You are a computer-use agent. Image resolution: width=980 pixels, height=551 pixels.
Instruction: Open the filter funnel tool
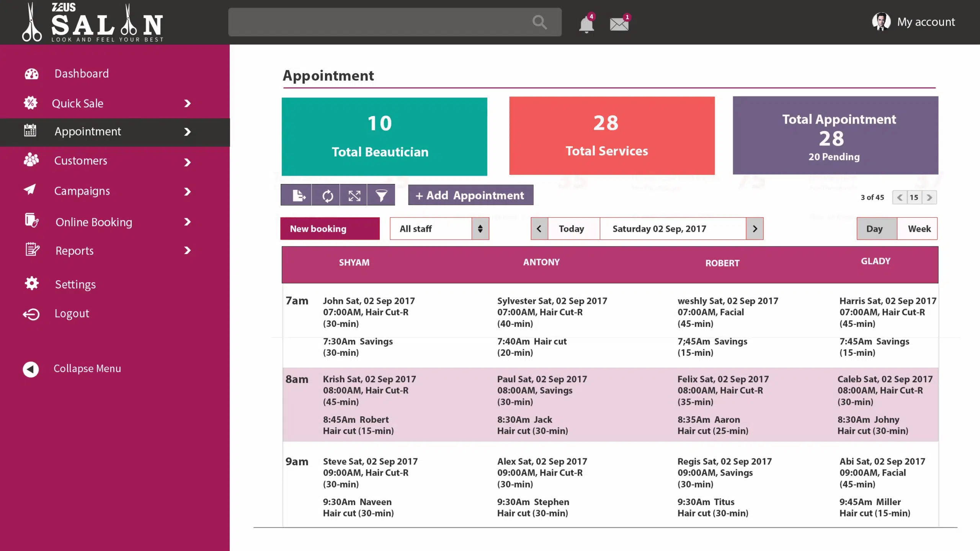coord(381,195)
